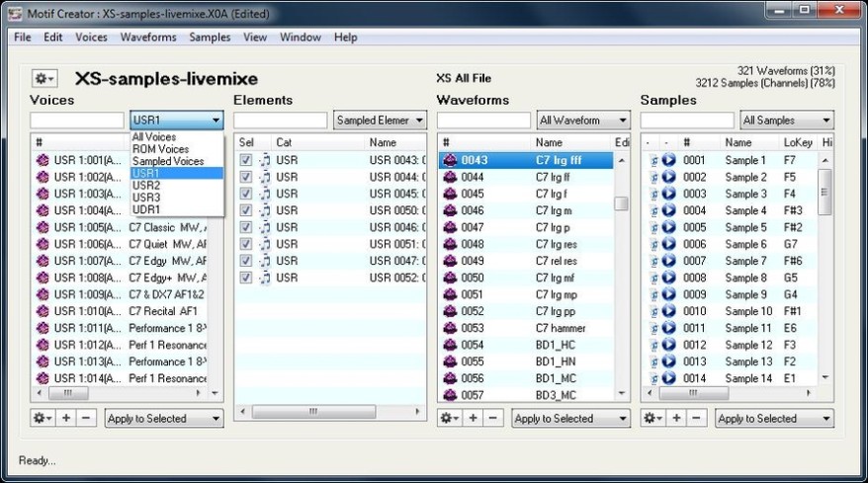Open the All Waveform filter dropdown

tap(583, 121)
